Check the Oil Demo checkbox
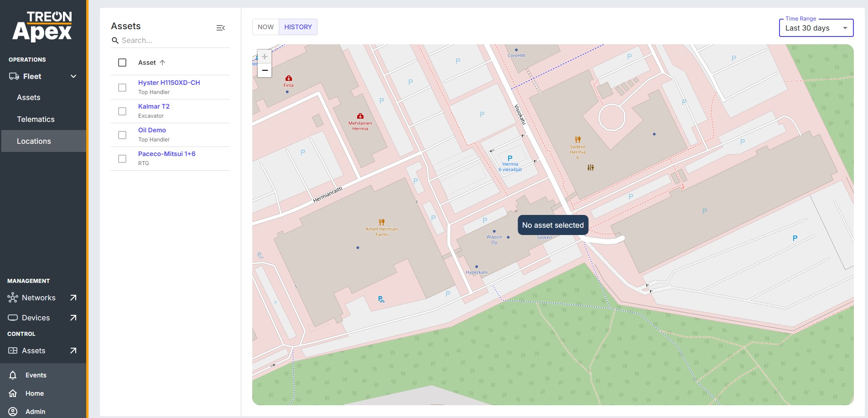This screenshot has height=418, width=868. click(122, 135)
